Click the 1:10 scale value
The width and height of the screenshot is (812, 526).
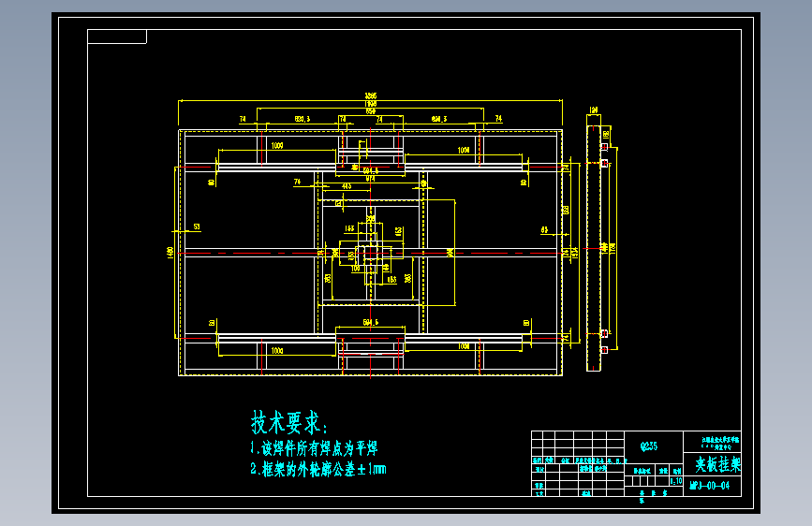pyautogui.click(x=676, y=481)
